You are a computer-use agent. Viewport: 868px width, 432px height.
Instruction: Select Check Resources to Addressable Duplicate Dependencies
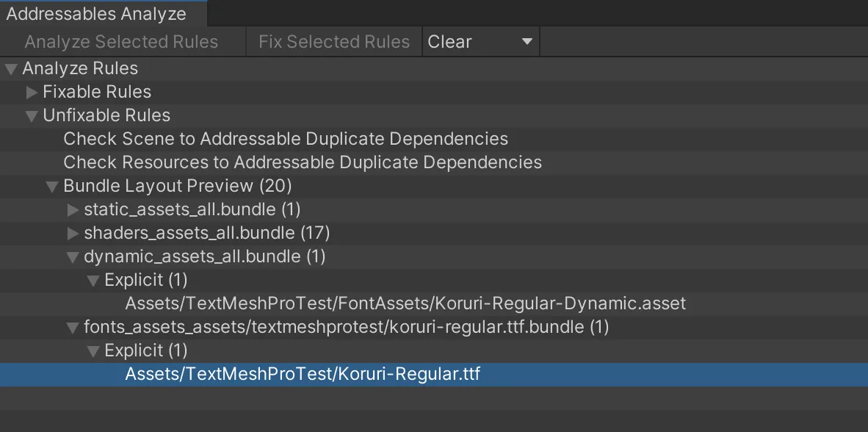coord(302,162)
